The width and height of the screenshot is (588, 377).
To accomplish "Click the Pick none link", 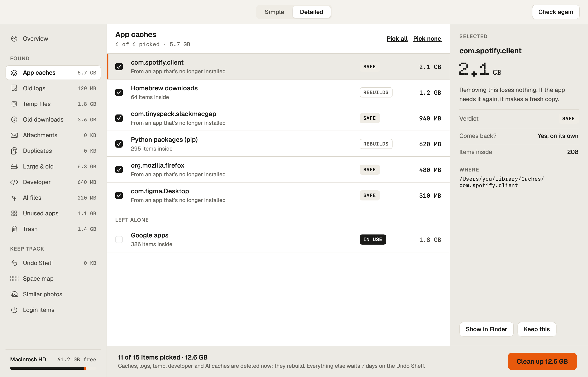I will (427, 39).
